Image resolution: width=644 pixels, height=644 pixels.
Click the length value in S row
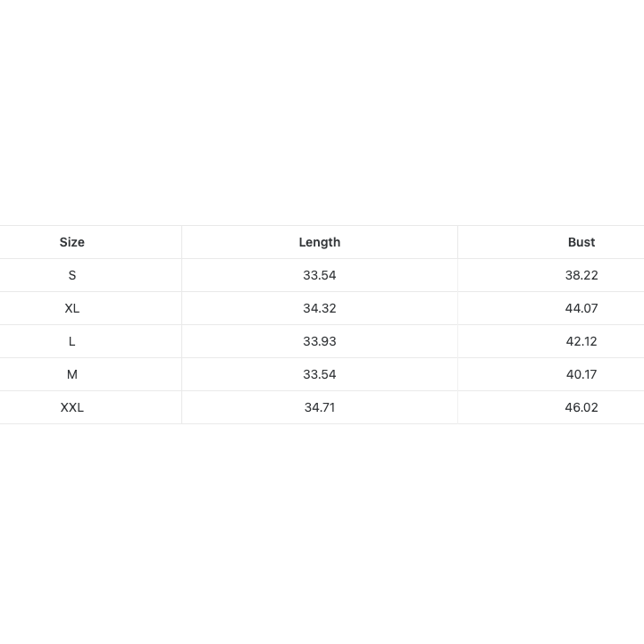pyautogui.click(x=320, y=275)
